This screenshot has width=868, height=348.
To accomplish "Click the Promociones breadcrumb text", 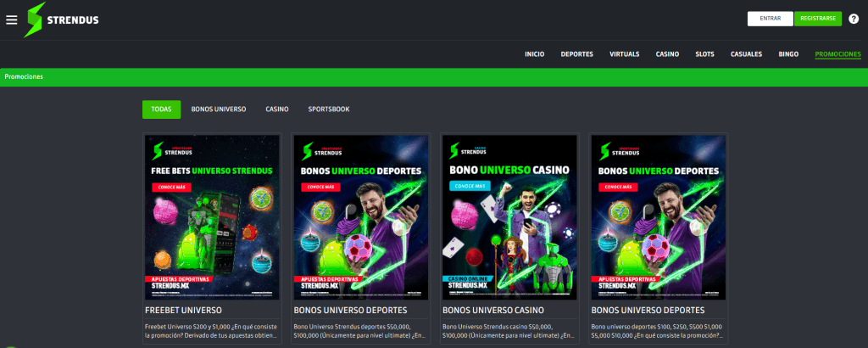I will (24, 77).
